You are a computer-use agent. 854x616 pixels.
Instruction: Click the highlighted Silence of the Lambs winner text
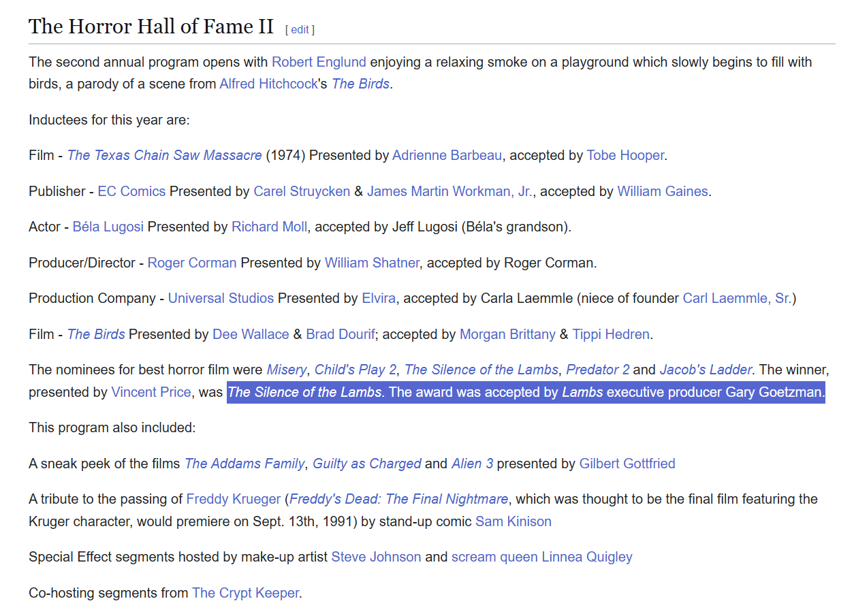tap(304, 392)
